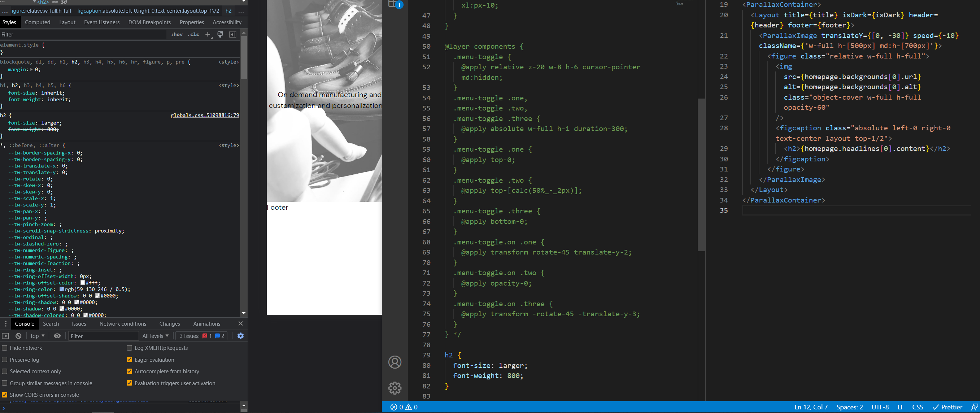Switch to the Animations tab

(x=206, y=323)
